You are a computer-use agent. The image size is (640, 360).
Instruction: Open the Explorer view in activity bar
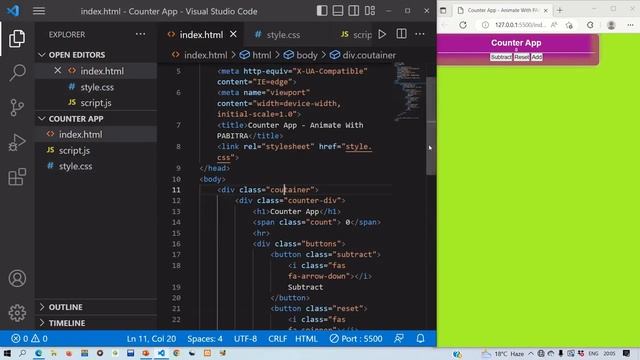[x=17, y=38]
